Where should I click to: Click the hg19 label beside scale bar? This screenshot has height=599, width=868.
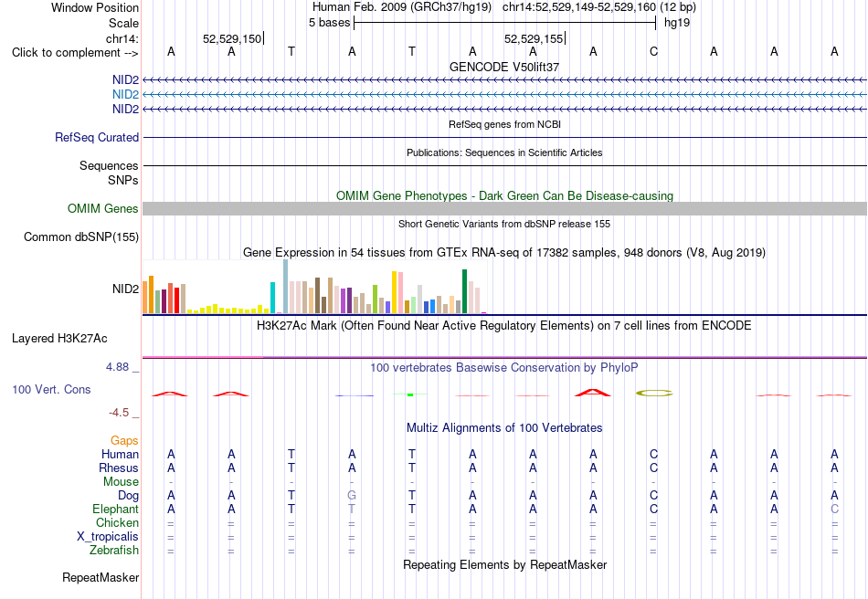tap(677, 23)
